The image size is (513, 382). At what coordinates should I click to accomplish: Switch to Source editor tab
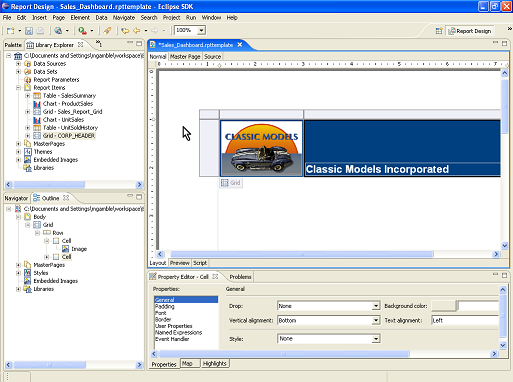click(213, 56)
